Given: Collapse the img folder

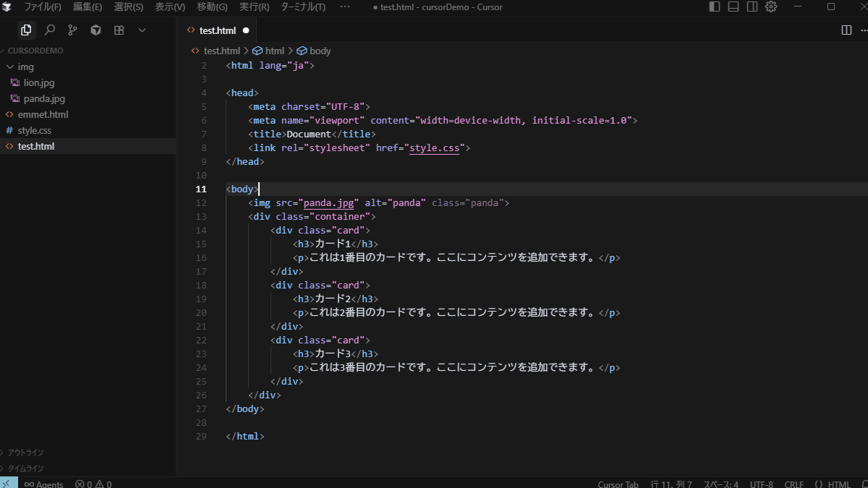Looking at the screenshot, I should pyautogui.click(x=26, y=67).
